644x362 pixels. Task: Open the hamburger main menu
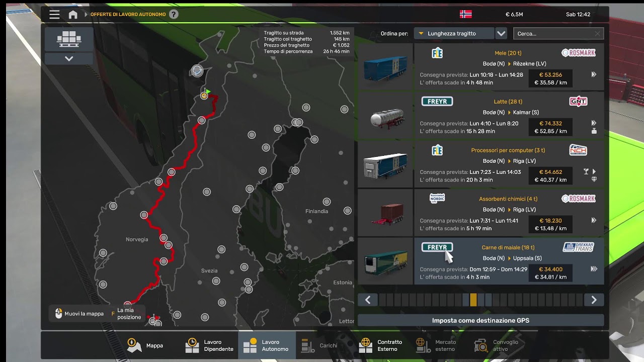[54, 15]
